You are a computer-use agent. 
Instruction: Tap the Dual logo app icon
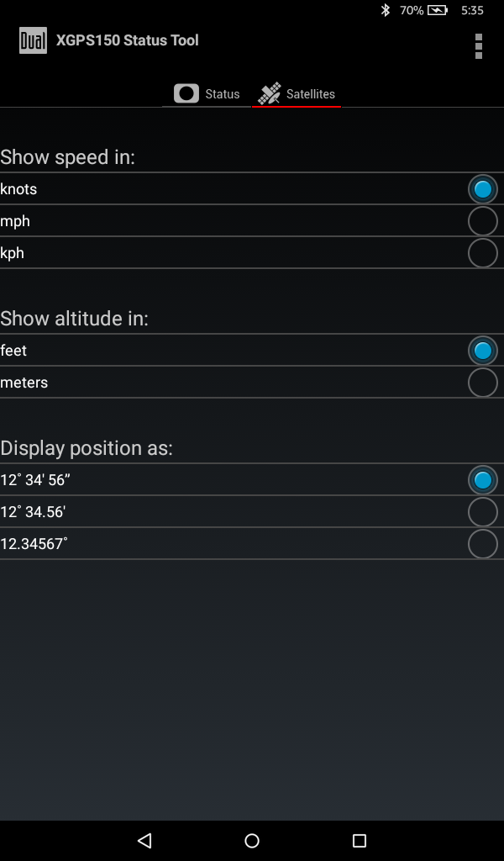33,40
